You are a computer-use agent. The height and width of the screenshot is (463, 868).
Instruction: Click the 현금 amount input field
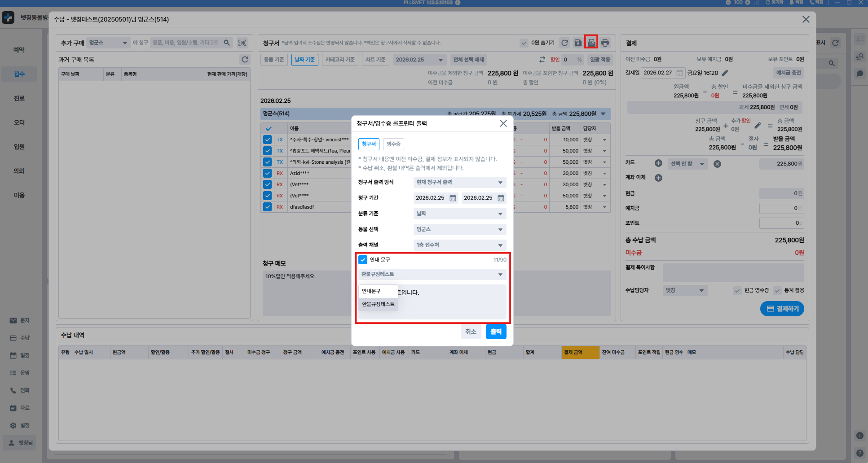781,193
